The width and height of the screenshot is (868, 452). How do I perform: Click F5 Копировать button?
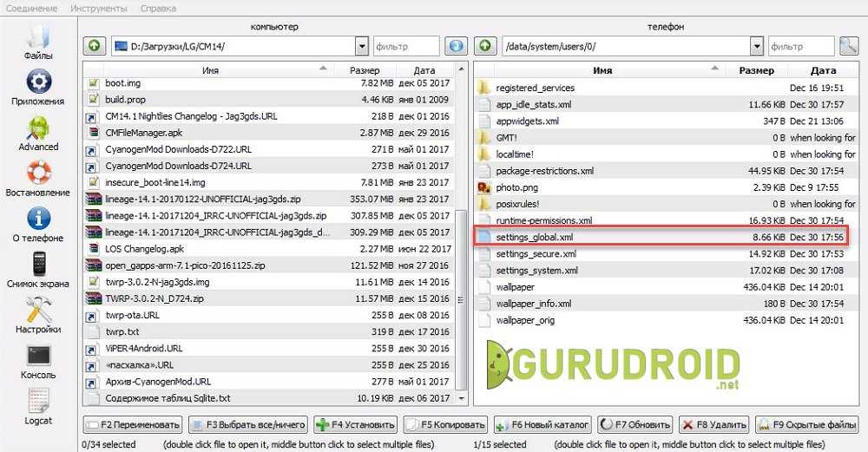point(447,424)
